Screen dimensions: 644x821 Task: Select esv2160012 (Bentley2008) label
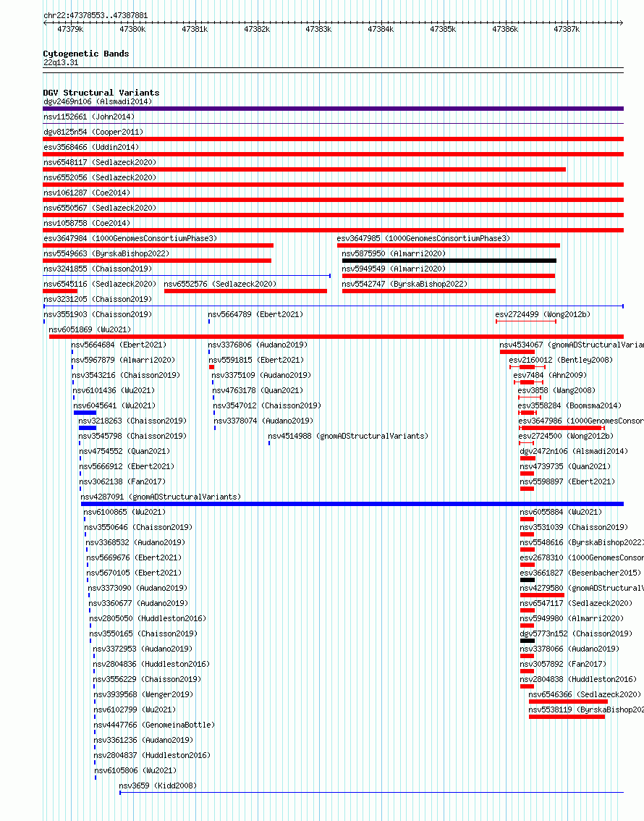pyautogui.click(x=561, y=360)
